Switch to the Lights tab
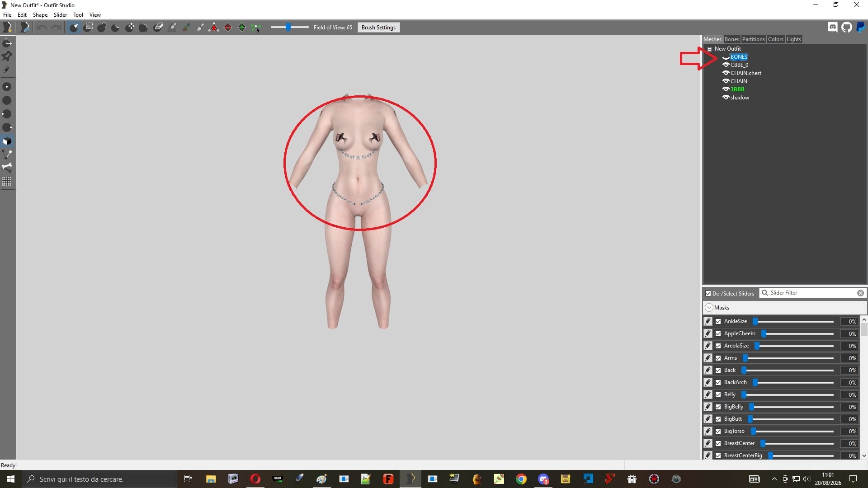The image size is (868, 488). (793, 39)
